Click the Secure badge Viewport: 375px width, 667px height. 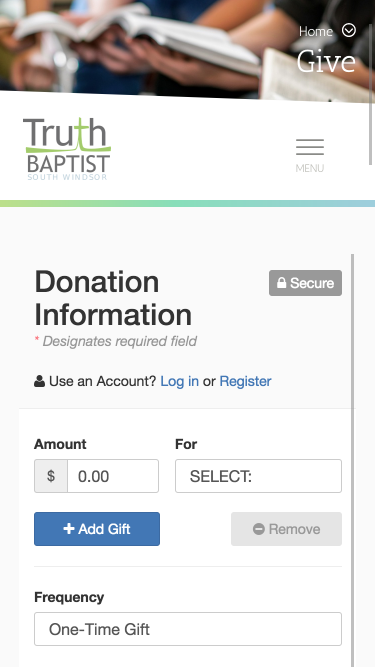pyautogui.click(x=305, y=283)
